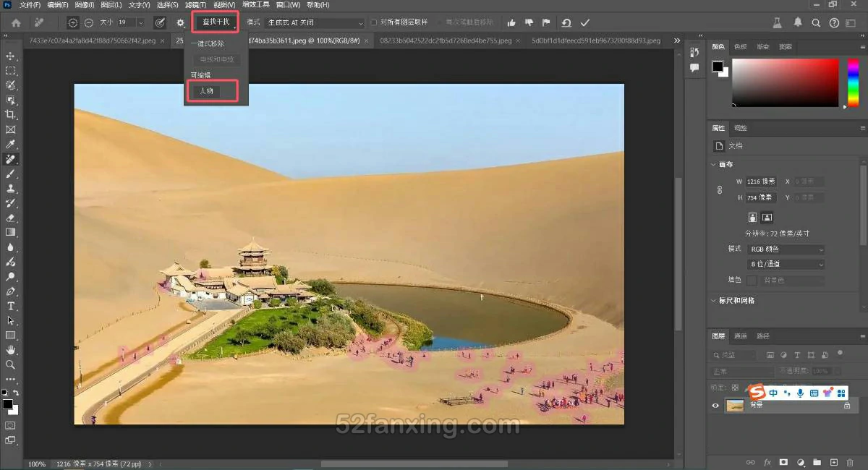The height and width of the screenshot is (470, 868).
Task: Select the Frame tool
Action: [11, 129]
